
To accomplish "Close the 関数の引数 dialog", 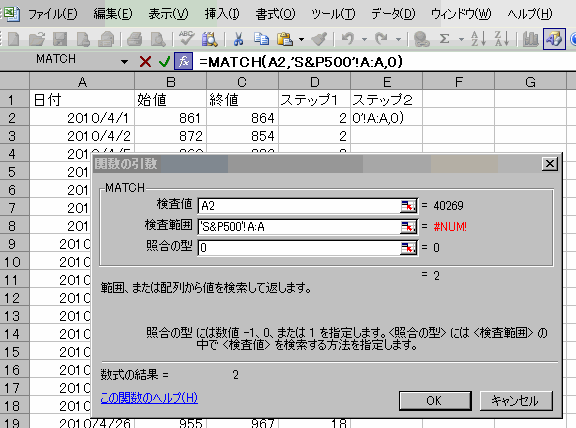I will point(550,163).
